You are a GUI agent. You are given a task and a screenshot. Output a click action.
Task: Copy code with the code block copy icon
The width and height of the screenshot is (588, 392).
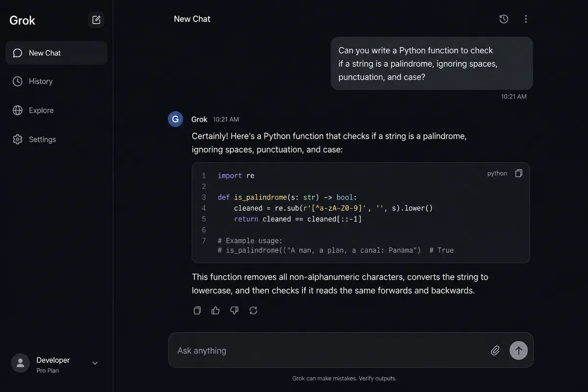(x=519, y=173)
